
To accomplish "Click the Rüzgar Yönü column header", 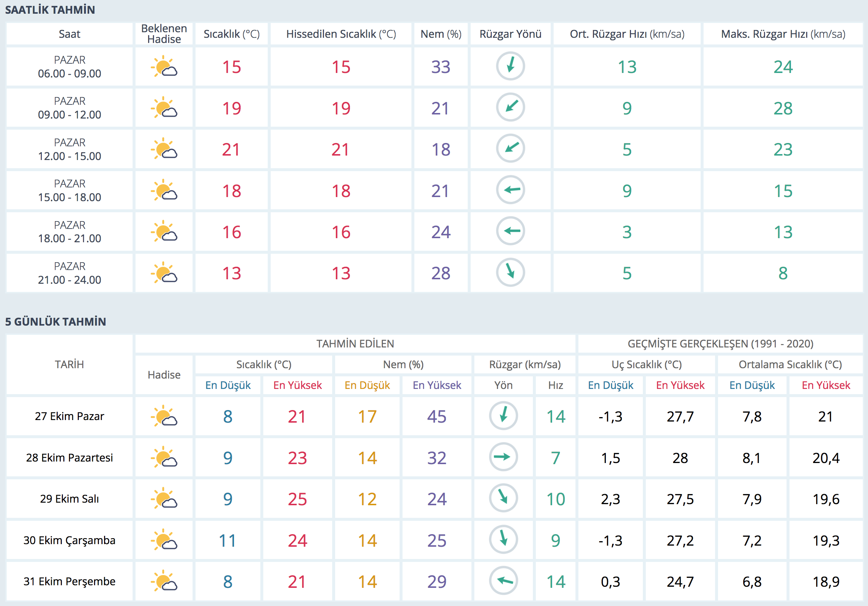I will 510,34.
